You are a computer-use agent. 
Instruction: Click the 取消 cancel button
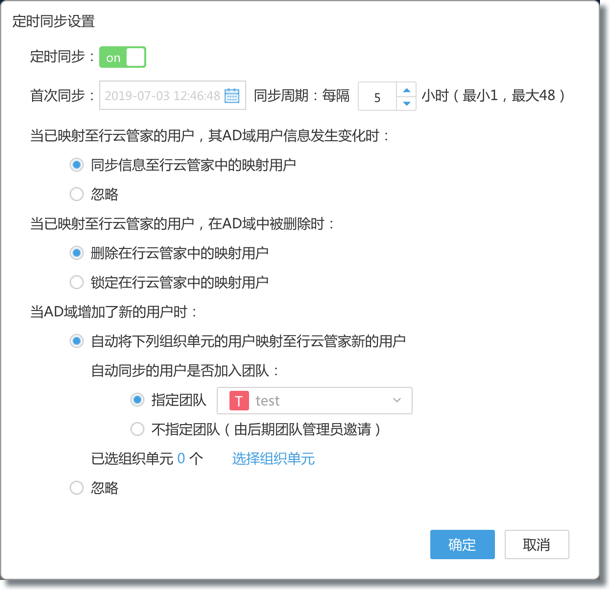(x=537, y=545)
